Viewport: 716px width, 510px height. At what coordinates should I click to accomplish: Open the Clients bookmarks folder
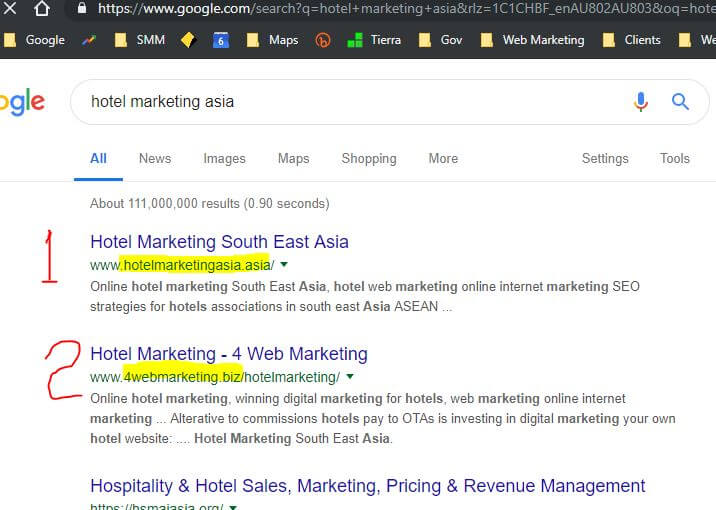632,40
